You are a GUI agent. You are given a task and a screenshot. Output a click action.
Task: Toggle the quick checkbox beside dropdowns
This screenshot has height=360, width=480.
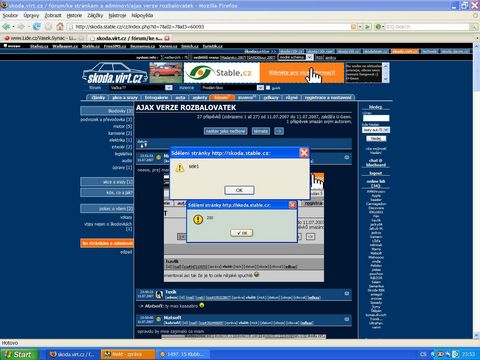coord(268,88)
